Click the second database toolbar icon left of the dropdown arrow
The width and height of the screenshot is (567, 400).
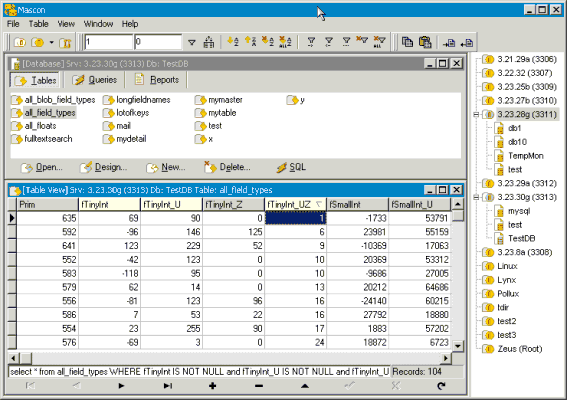[x=37, y=42]
